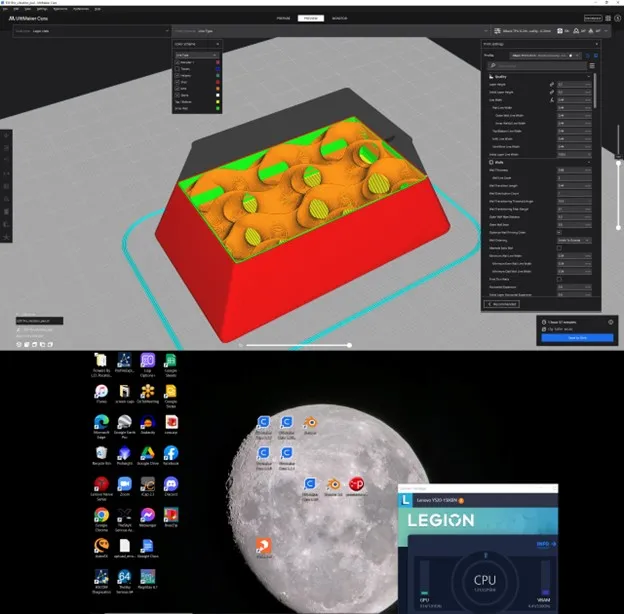Click the link icon beside Layer Height
The width and height of the screenshot is (624, 614).
(x=552, y=84)
